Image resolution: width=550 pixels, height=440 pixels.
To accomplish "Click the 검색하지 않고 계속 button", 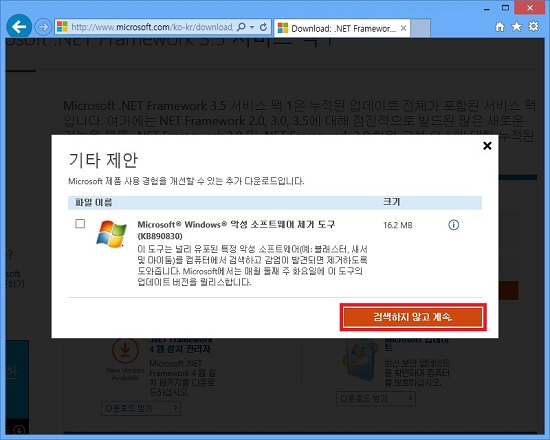I will point(413,317).
